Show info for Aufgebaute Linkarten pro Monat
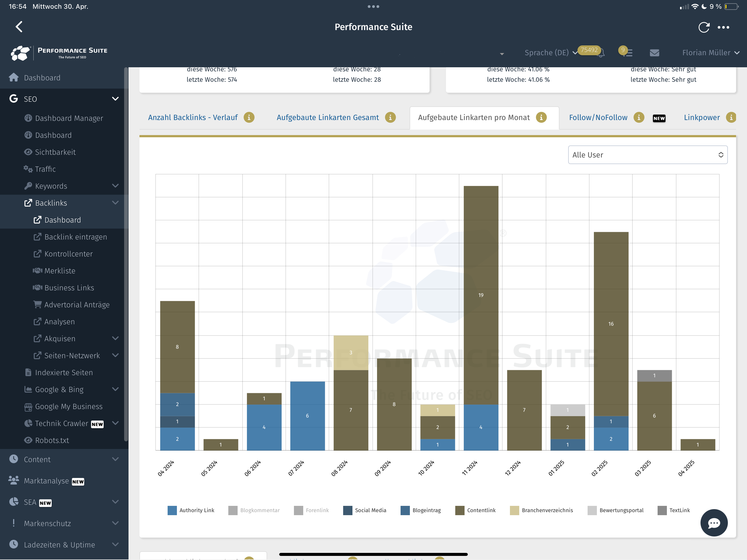The image size is (747, 560). point(541,117)
